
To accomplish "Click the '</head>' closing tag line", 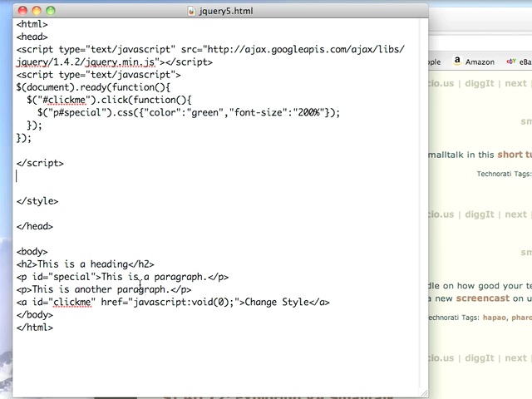I will (x=35, y=226).
